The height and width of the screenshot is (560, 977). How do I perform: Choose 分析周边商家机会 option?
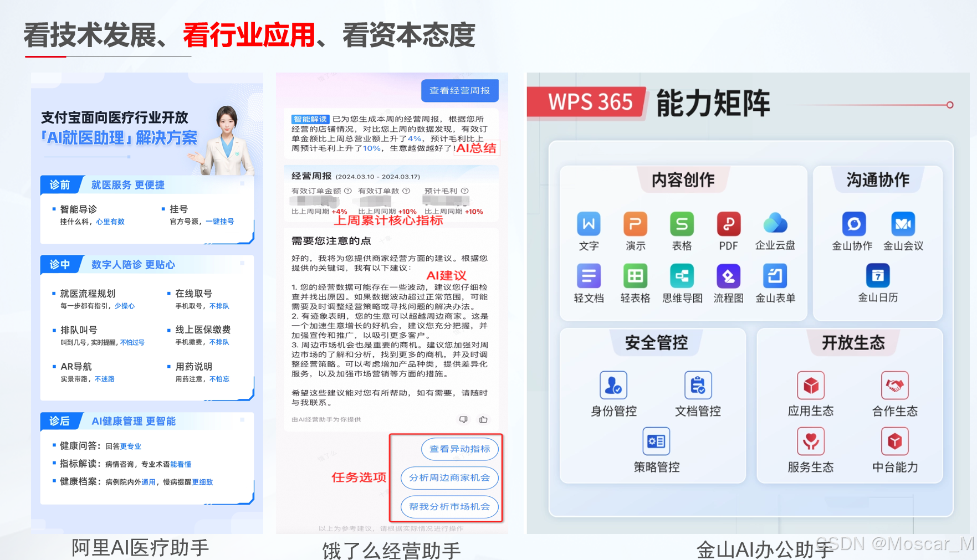[449, 477]
